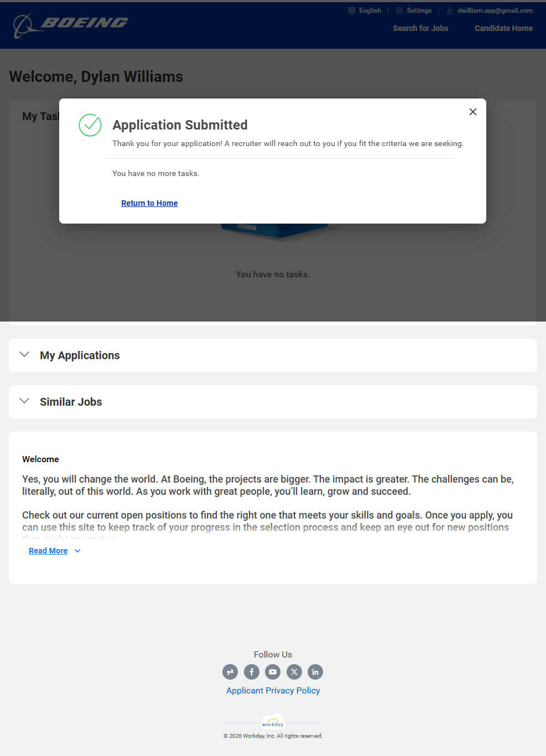Viewport: 546px width, 756px height.
Task: Navigate to Candidate Home
Action: pyautogui.click(x=503, y=28)
